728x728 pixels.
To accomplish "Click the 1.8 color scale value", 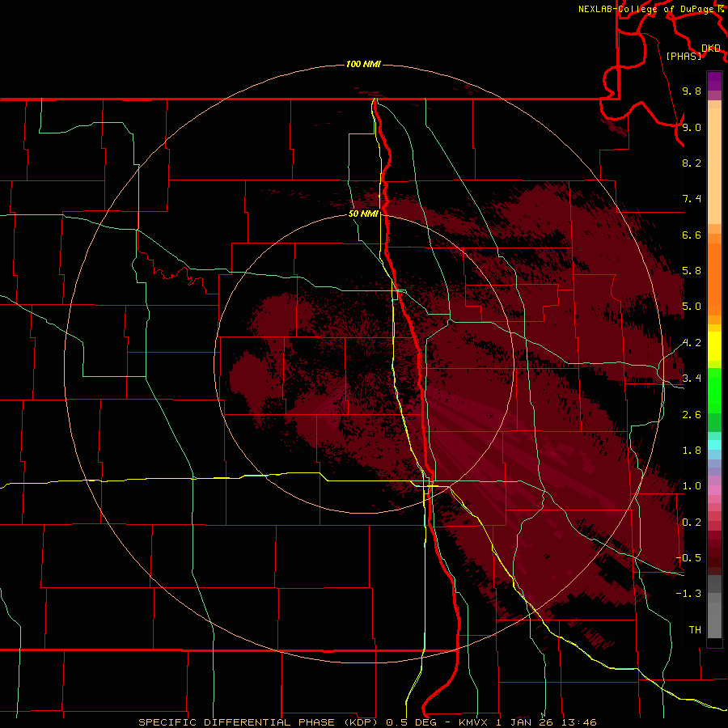I will 692,451.
